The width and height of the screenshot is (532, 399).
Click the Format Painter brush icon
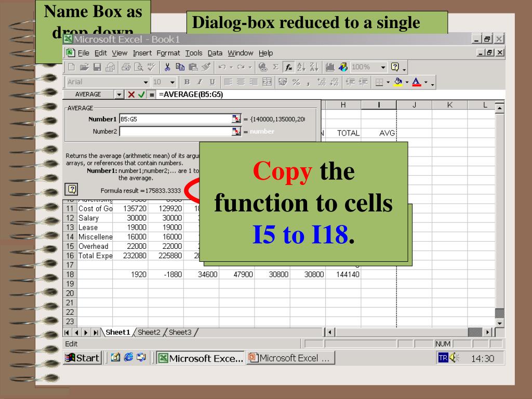(x=205, y=67)
